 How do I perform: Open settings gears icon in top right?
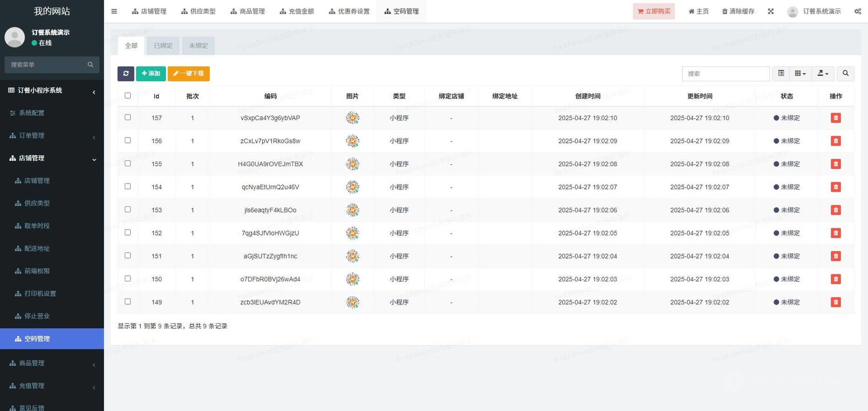[x=857, y=11]
